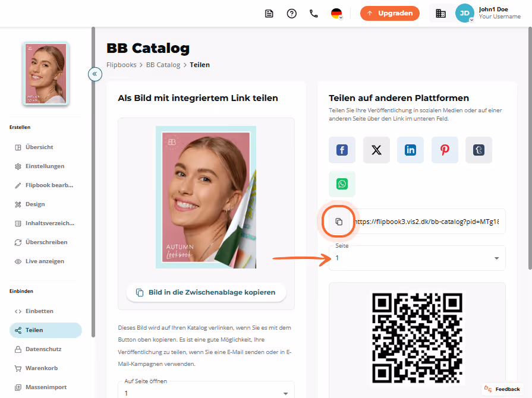Copy the share link with copy icon
This screenshot has height=398, width=532.
(339, 222)
